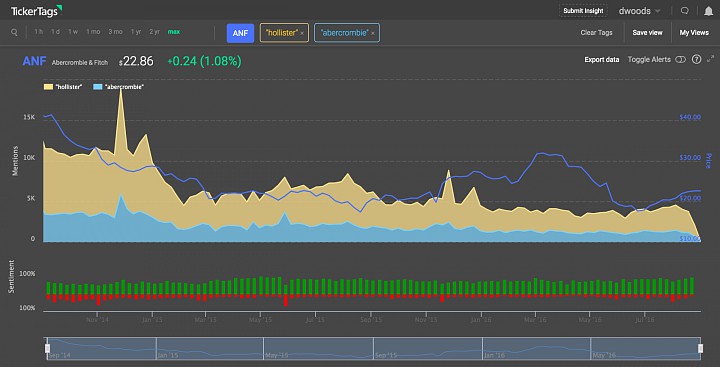Screen dimensions: 720x367
Task: Remove the "abercrombie" tag
Action: tap(373, 33)
